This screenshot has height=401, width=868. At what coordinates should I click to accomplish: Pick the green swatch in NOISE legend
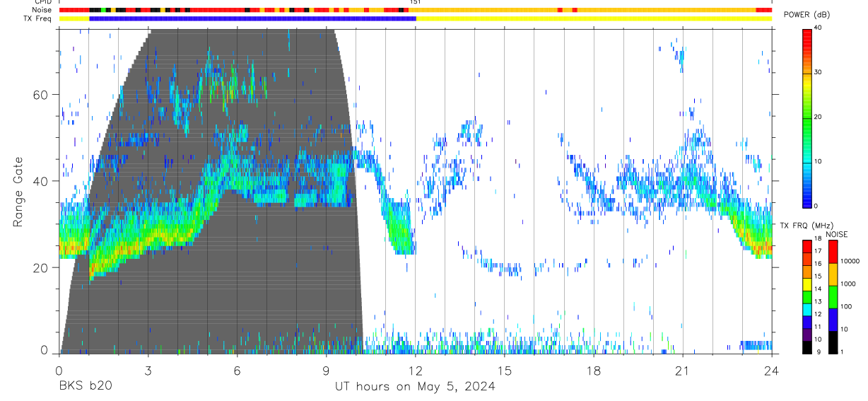click(832, 296)
